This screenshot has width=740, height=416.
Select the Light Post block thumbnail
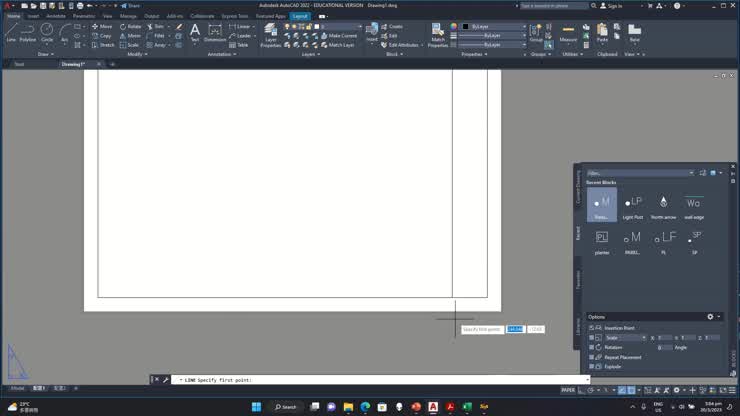(x=632, y=205)
